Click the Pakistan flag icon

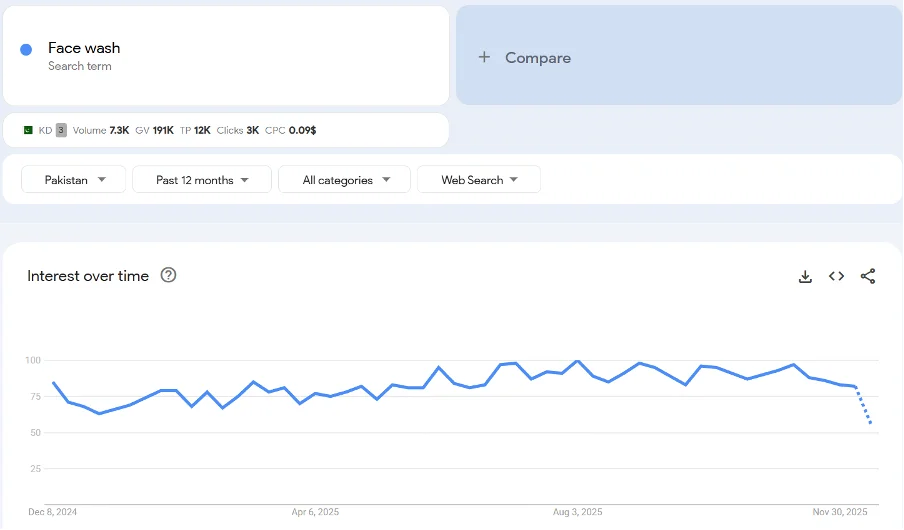(x=28, y=130)
